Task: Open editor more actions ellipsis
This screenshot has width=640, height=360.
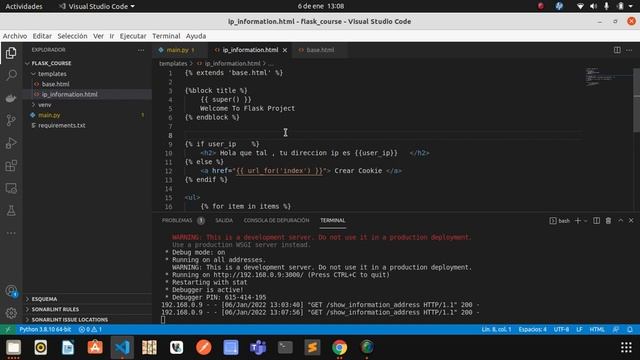Action: tap(629, 50)
